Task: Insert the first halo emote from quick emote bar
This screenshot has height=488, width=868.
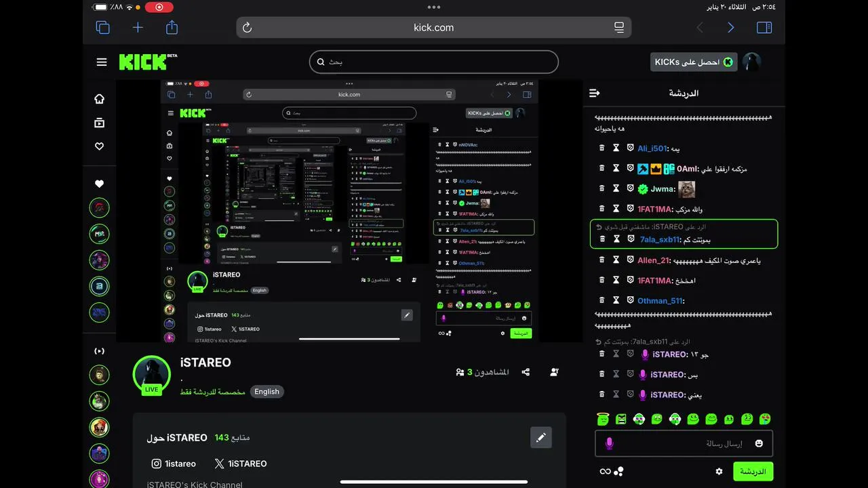Action: 604,419
